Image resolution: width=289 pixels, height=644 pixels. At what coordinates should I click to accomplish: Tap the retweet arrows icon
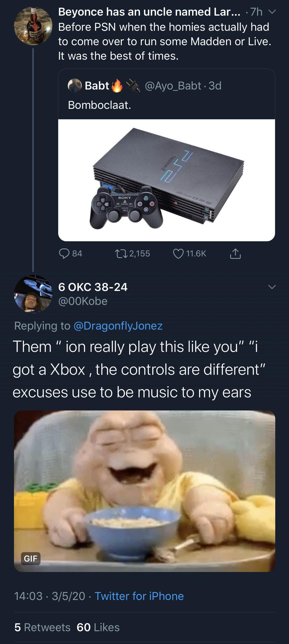(x=121, y=254)
